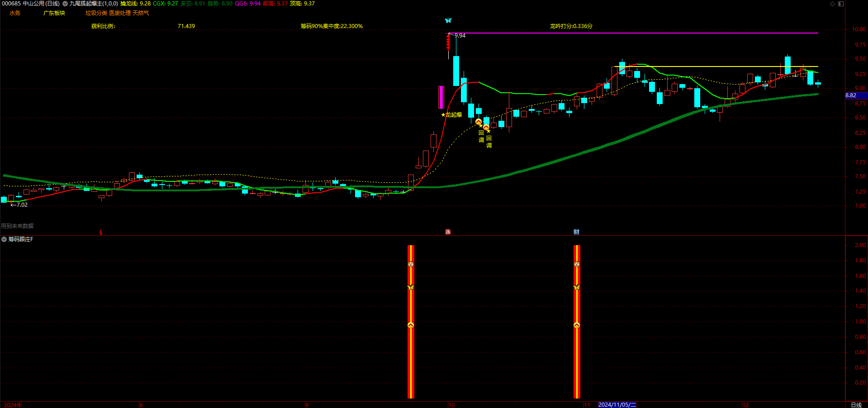Click the 2.00 label on the lower indicator axis
This screenshot has width=868, height=408.
860,245
